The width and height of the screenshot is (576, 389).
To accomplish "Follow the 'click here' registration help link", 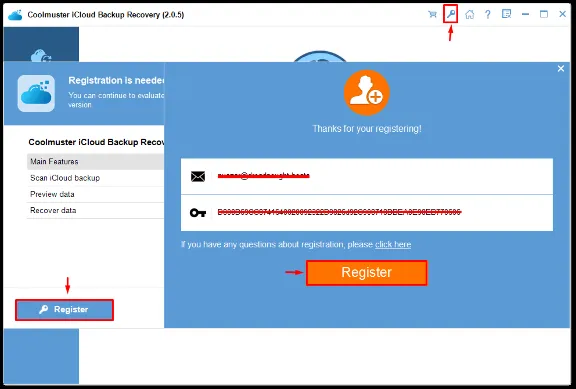I will 393,244.
